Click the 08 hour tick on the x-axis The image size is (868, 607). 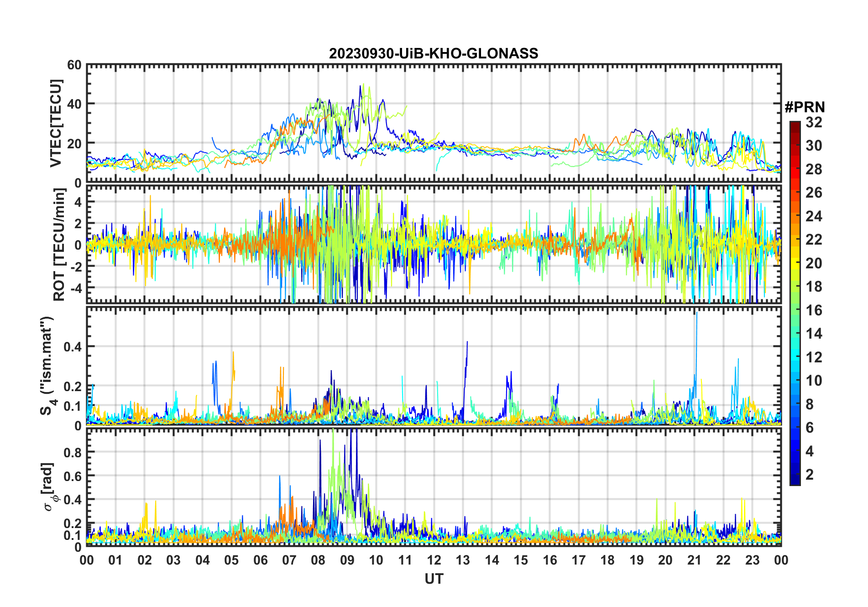pos(318,560)
